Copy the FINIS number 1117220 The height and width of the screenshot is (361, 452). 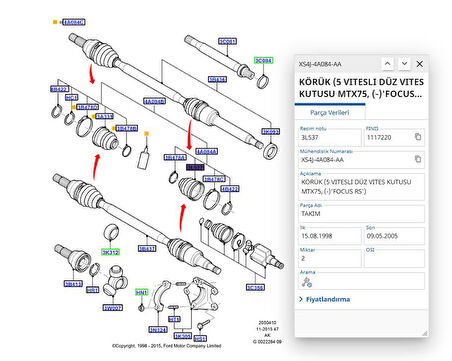418,137
